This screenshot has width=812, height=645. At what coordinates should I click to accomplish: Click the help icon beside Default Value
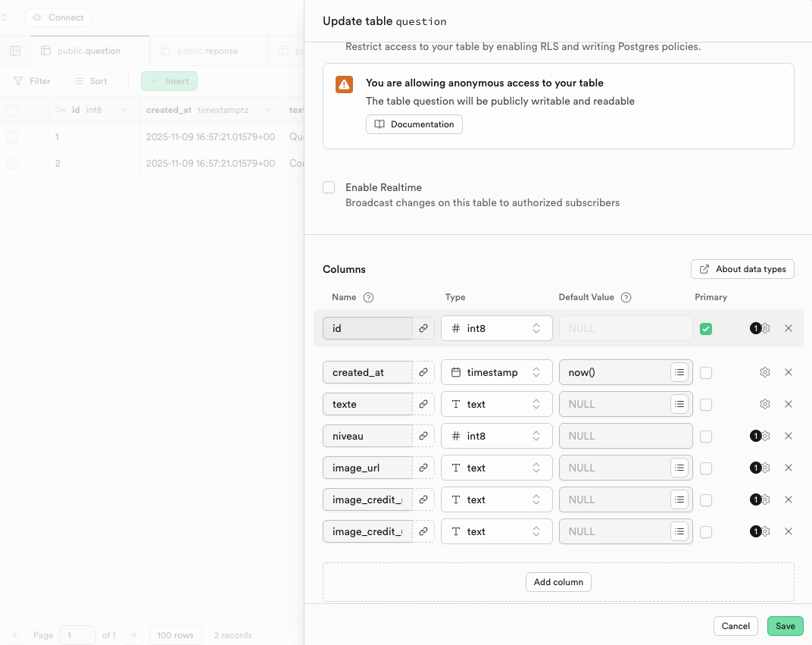(x=626, y=297)
